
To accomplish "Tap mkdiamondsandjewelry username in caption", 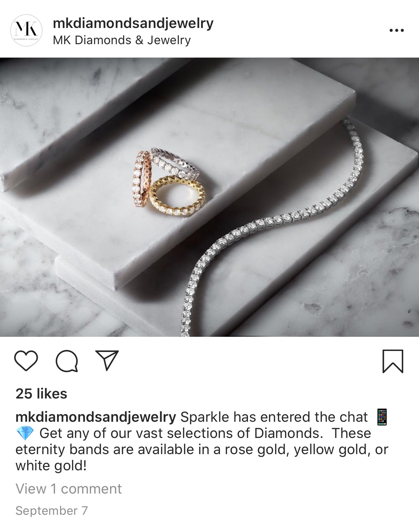I will (96, 417).
